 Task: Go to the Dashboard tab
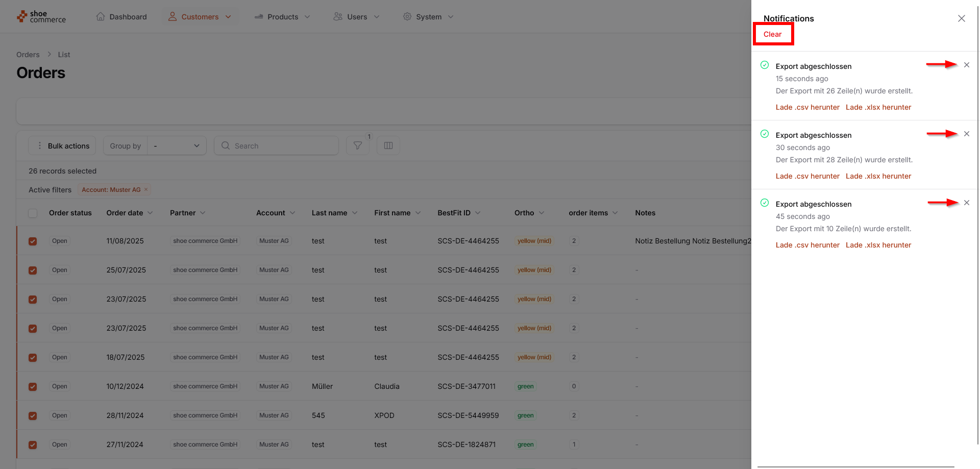tap(121, 17)
